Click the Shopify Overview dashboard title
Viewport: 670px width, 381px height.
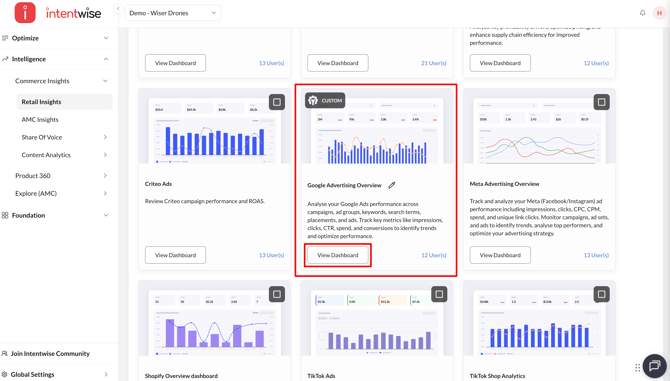[181, 376]
